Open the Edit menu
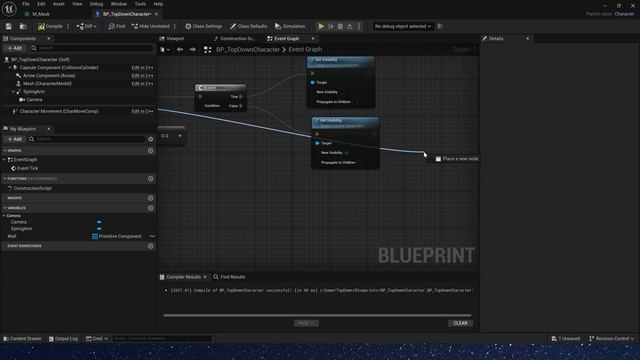 (41, 4)
